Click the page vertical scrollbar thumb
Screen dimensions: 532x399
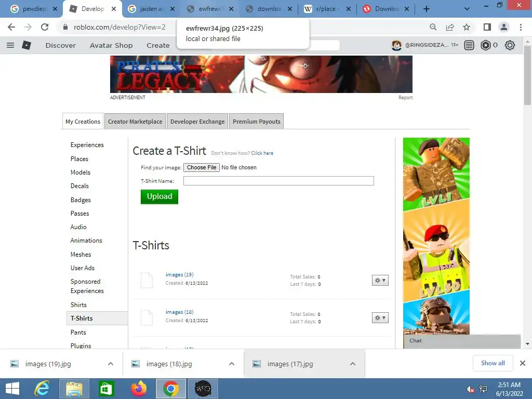pos(527,75)
